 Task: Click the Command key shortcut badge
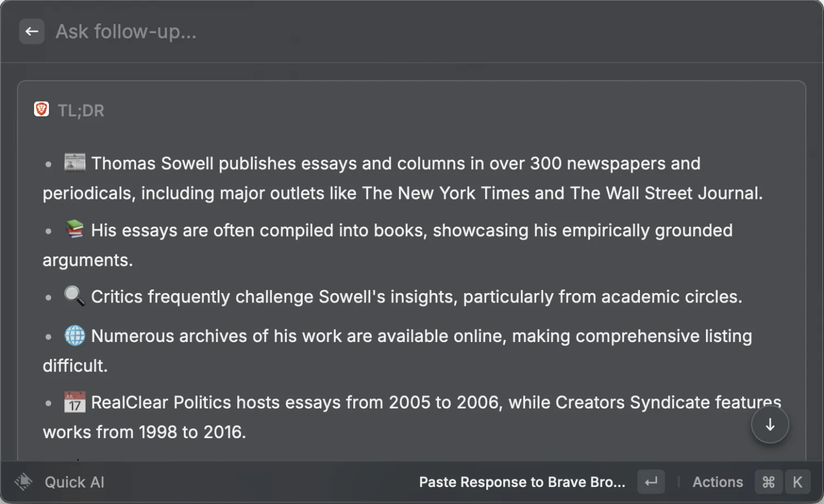click(x=769, y=482)
